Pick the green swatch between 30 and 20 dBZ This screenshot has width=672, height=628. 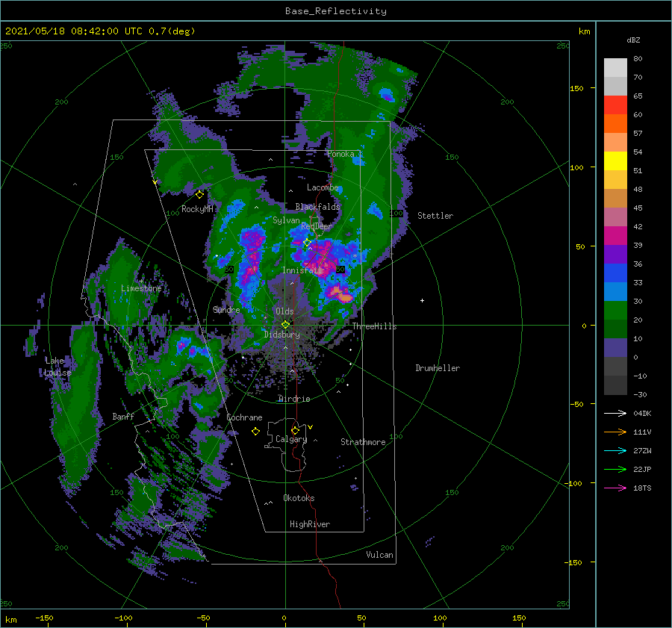pyautogui.click(x=615, y=311)
